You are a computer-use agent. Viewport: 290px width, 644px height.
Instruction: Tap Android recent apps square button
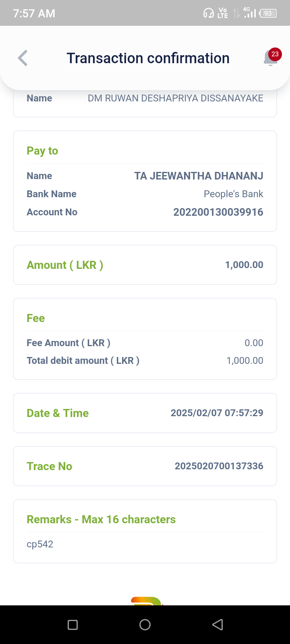72,625
